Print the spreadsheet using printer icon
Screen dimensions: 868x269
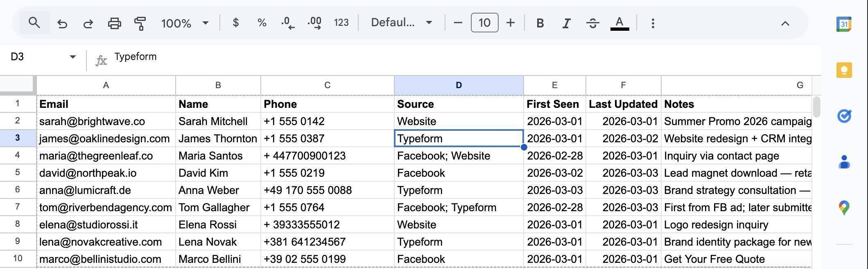point(114,23)
